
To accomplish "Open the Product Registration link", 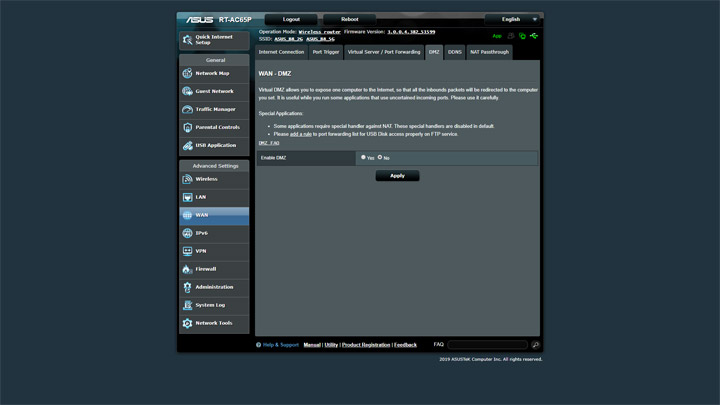I will (x=366, y=345).
